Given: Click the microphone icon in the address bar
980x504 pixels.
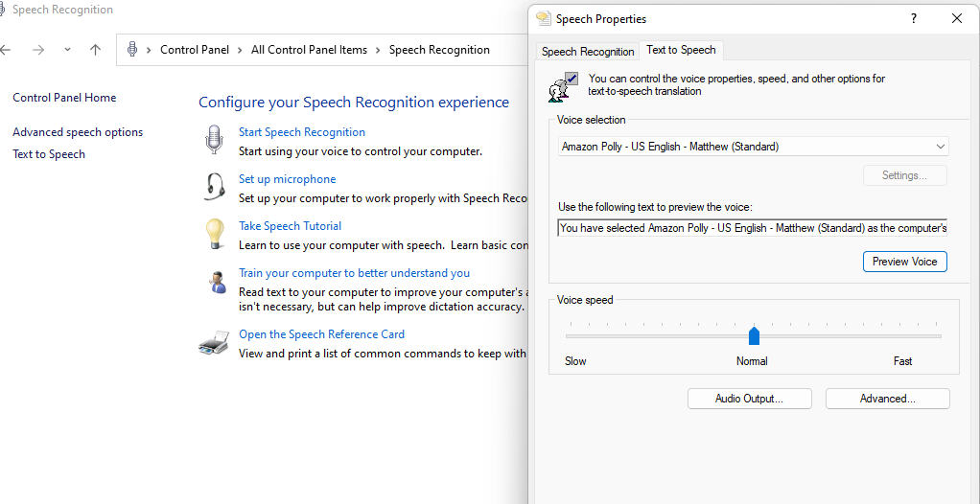Looking at the screenshot, I should (x=132, y=50).
